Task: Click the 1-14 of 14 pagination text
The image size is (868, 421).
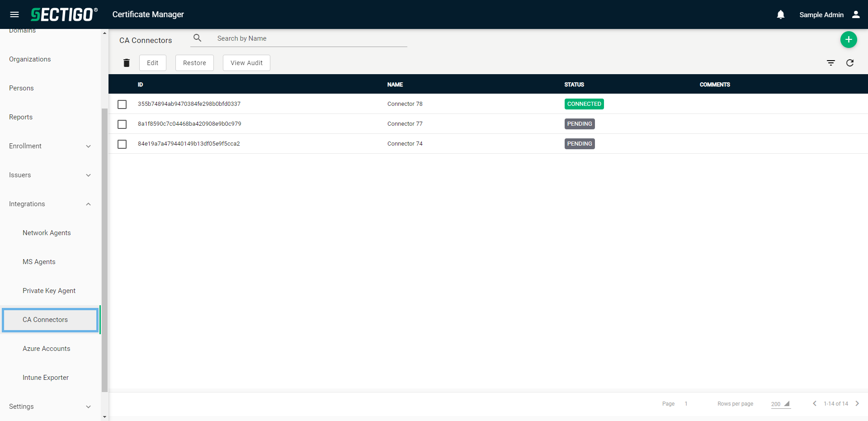Action: (836, 404)
